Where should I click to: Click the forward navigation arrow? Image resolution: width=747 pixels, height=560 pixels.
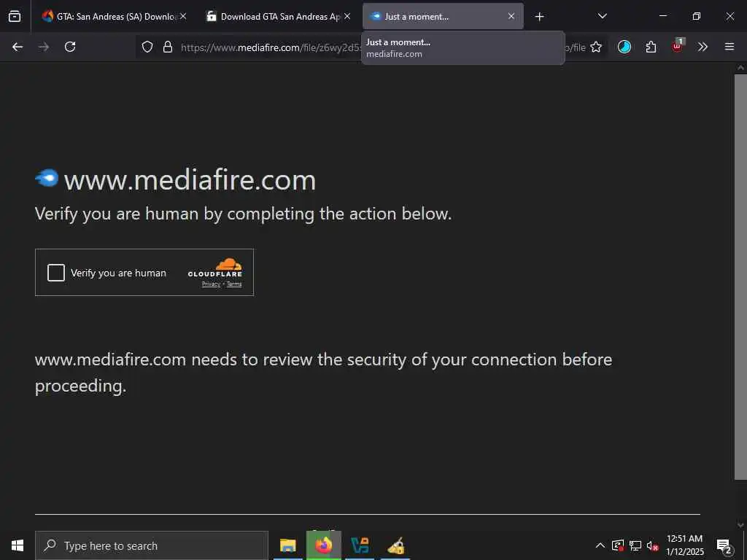point(44,47)
